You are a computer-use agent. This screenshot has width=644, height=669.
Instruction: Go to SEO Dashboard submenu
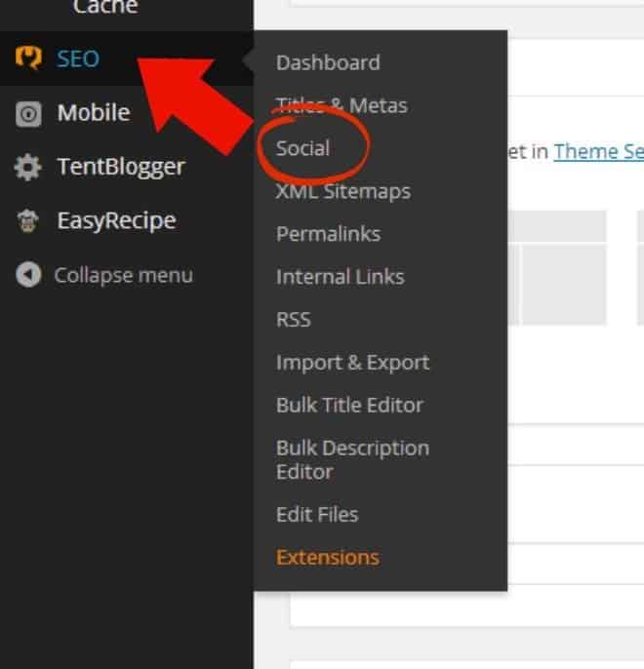coord(328,62)
